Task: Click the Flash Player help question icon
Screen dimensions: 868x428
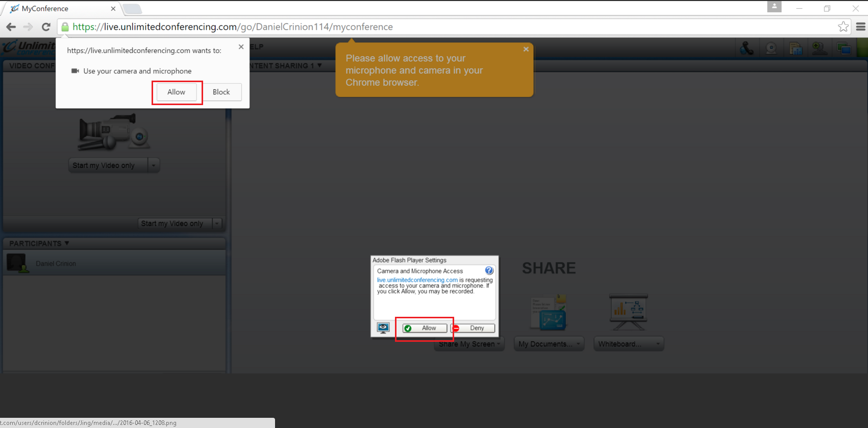Action: coord(489,270)
